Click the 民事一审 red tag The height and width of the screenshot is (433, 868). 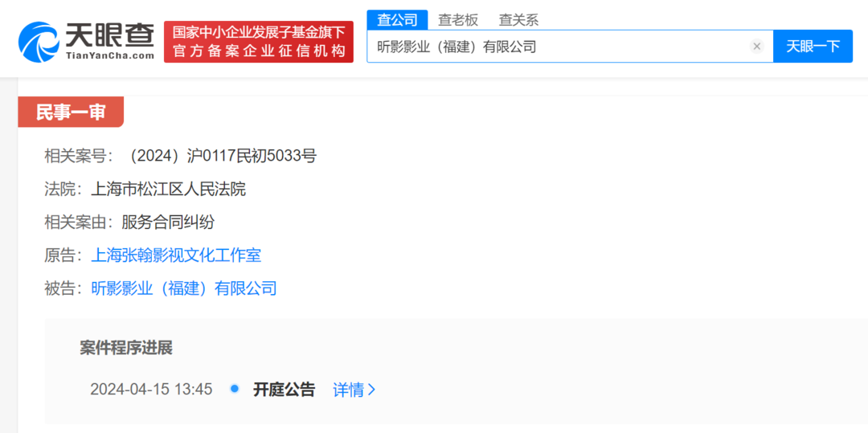[x=71, y=112]
